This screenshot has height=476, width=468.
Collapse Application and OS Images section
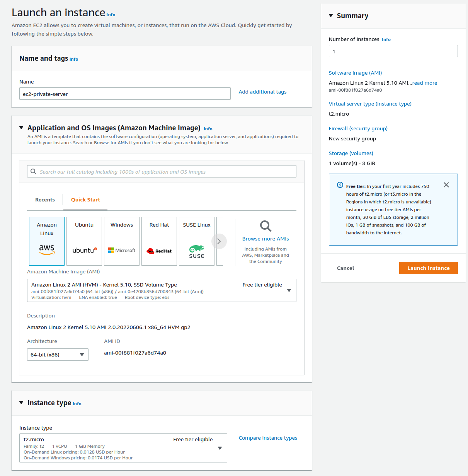[x=22, y=128]
